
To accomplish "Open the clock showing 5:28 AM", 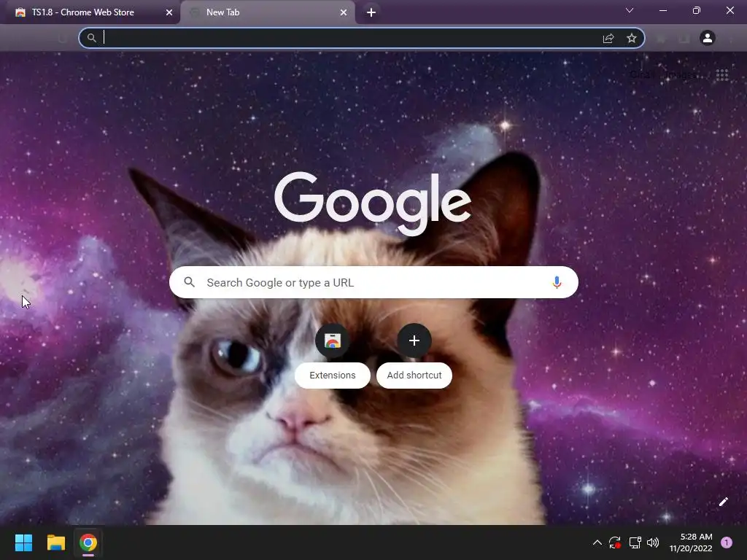I will [691, 542].
